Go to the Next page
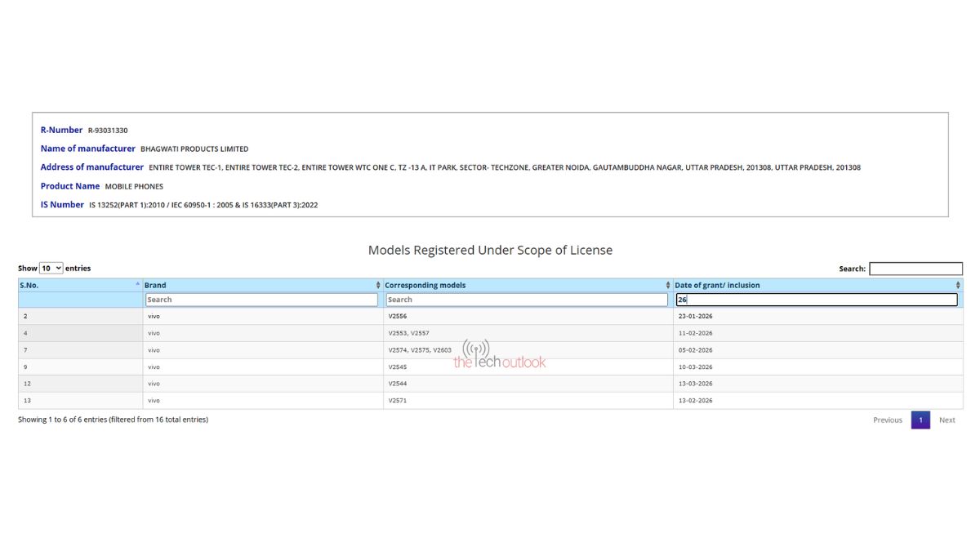 click(947, 420)
